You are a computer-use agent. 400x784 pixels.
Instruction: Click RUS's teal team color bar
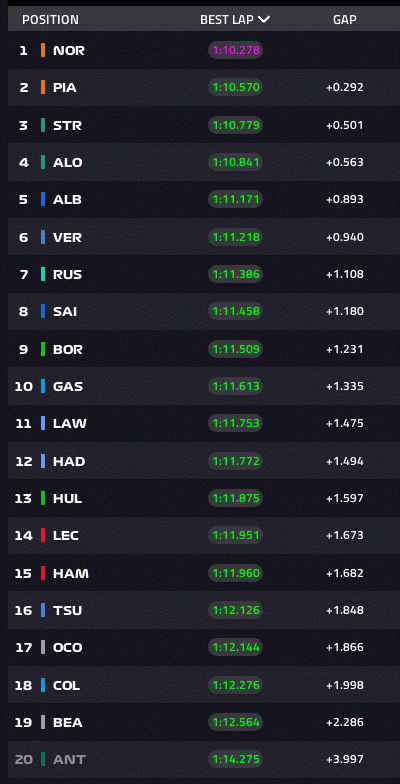(x=43, y=274)
